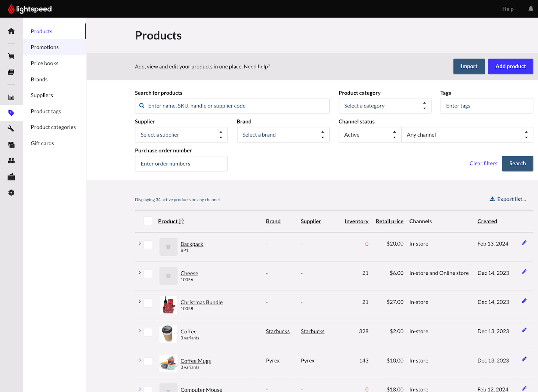Click the Home icon in the sidebar
This screenshot has width=538, height=392.
(x=11, y=31)
